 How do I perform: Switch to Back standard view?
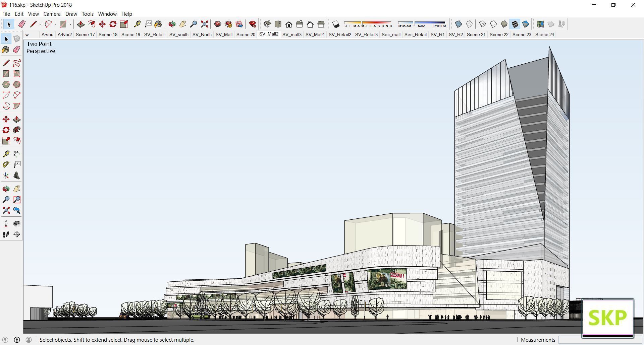coord(310,24)
